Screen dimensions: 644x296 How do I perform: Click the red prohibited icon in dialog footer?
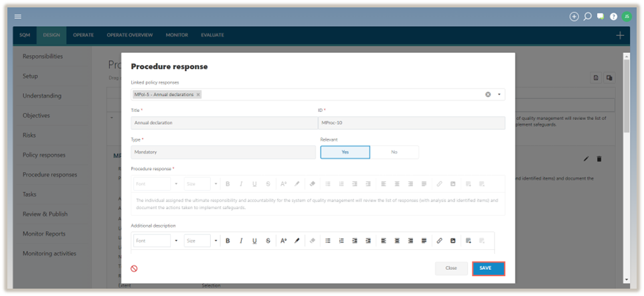134,268
